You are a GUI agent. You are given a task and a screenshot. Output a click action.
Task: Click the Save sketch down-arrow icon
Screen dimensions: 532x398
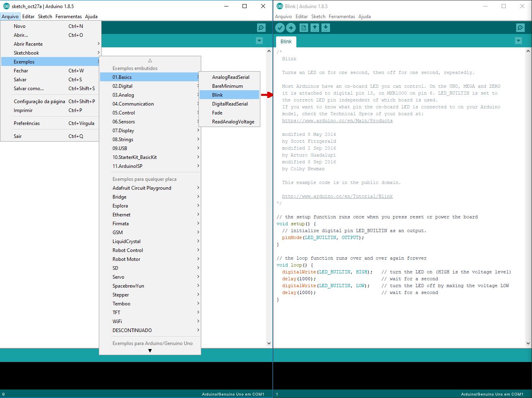[x=326, y=28]
